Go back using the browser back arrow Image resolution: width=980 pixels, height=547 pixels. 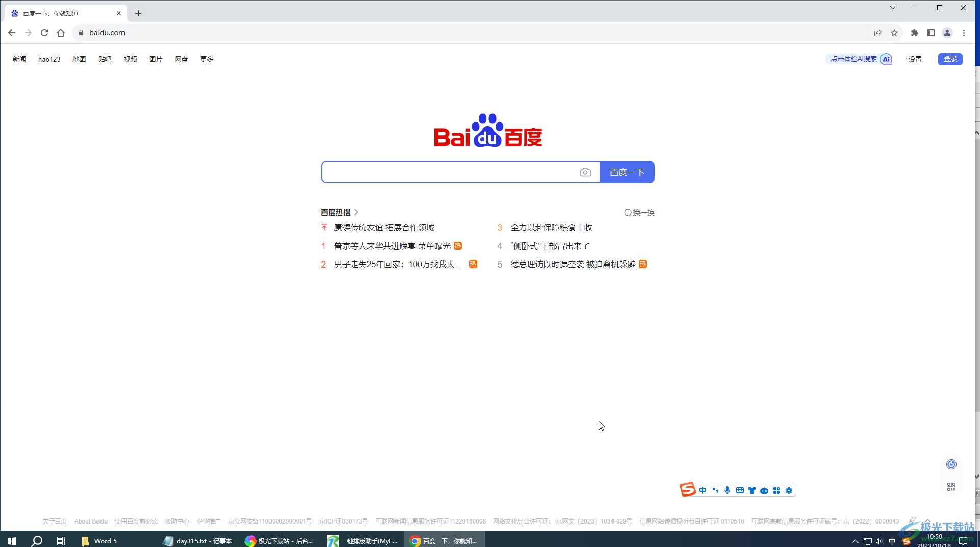point(12,33)
